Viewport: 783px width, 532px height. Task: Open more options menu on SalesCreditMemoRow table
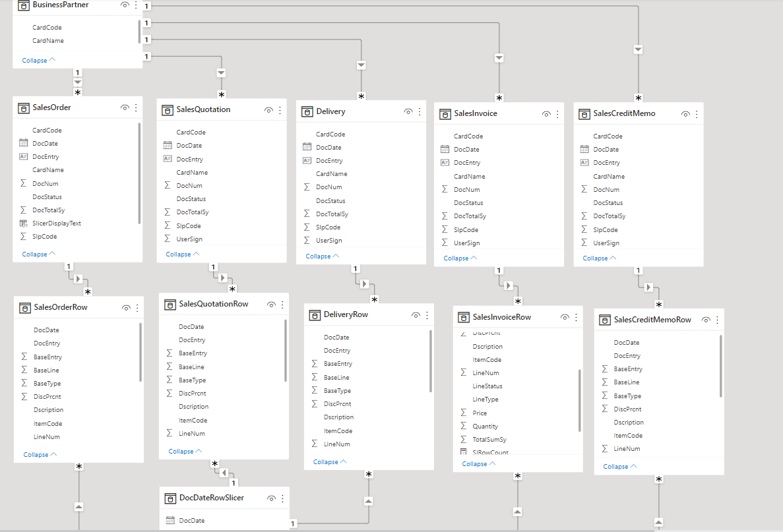(x=717, y=320)
